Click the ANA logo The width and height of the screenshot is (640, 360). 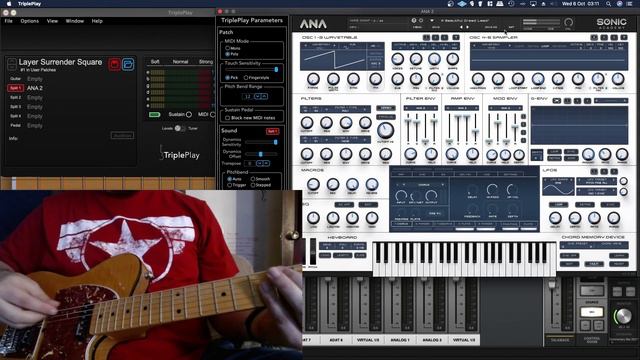[x=313, y=24]
